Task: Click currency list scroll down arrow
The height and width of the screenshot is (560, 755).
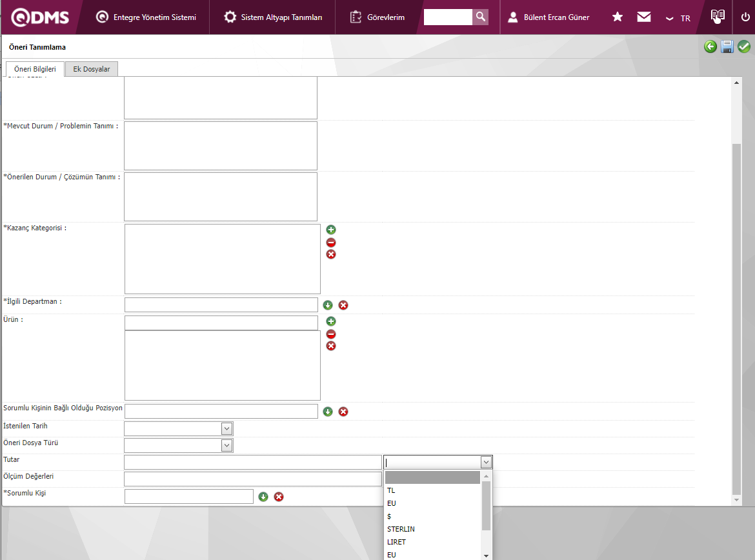Action: [487, 555]
